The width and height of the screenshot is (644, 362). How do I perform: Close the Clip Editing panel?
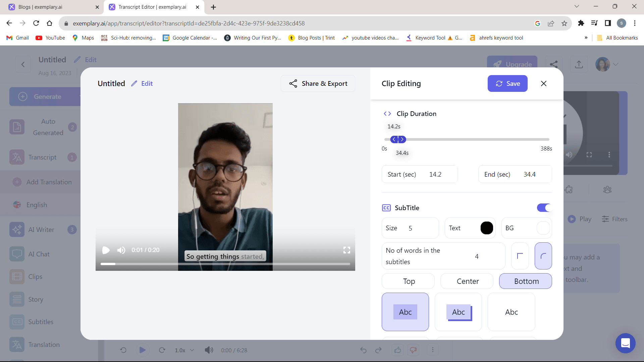(x=544, y=83)
